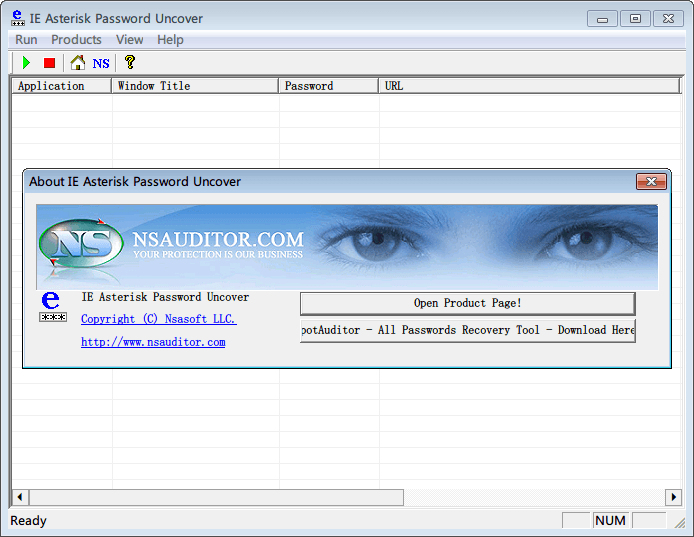Click the IE Asterisk Password Uncover label in About
This screenshot has height=537, width=694.
[165, 297]
